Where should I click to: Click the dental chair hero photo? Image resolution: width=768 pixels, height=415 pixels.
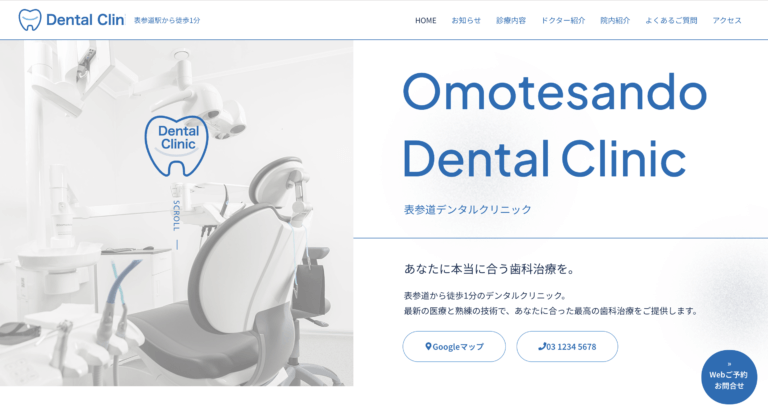tap(176, 213)
